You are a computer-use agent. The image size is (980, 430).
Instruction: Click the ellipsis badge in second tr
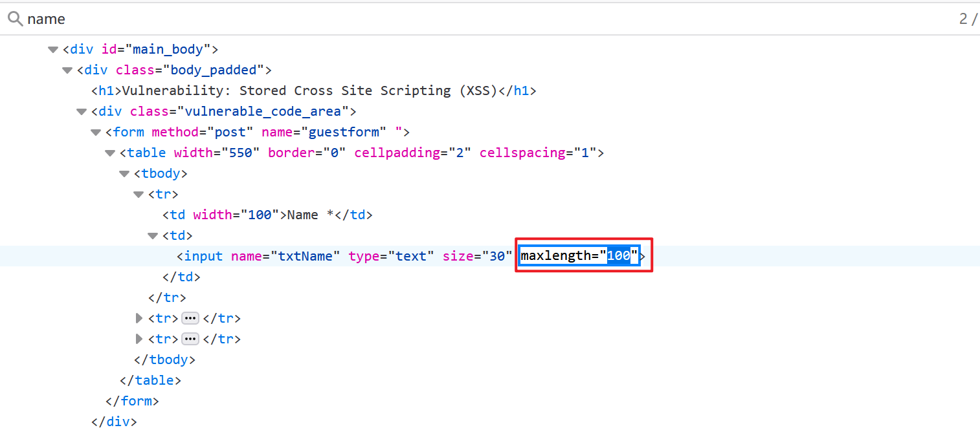[x=190, y=318]
